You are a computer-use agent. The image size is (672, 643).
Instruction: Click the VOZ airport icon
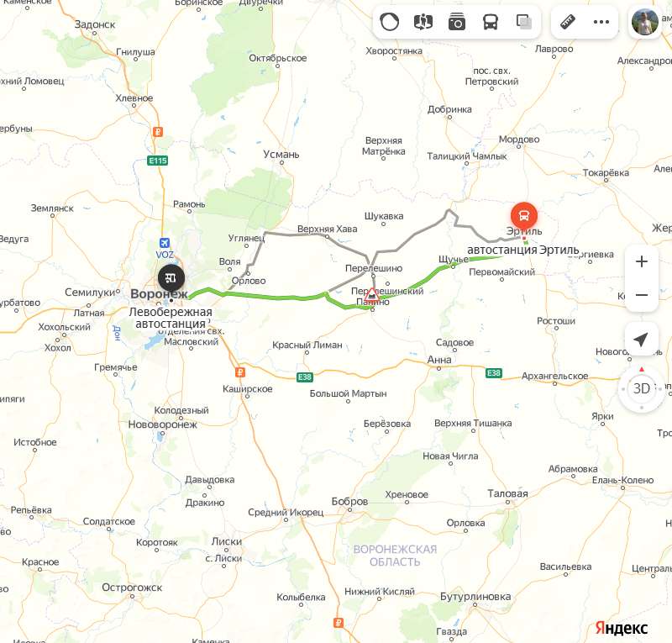click(165, 243)
